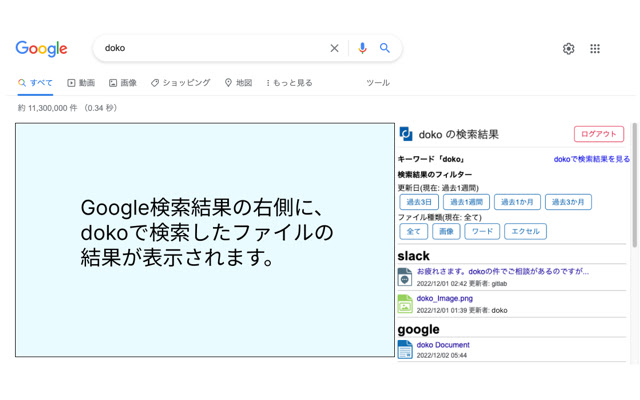Click the 約 11,300,000 件 result count
The height and width of the screenshot is (400, 640).
coord(47,108)
